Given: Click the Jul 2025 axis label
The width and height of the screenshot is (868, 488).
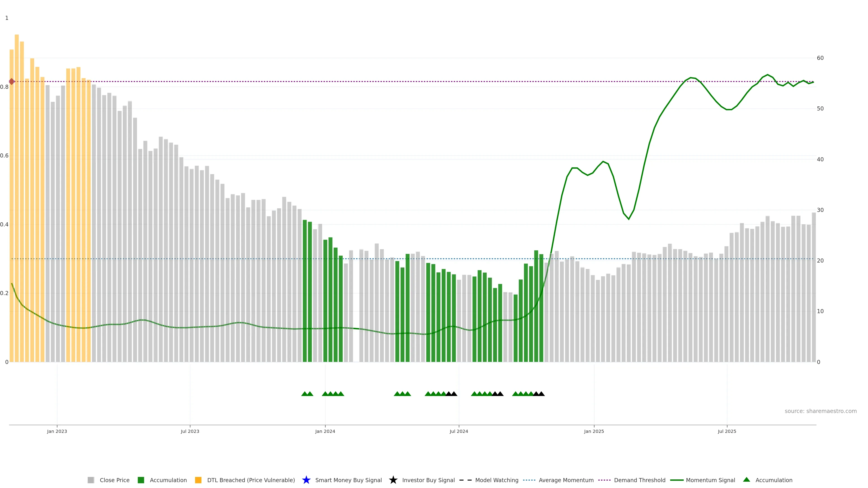Looking at the screenshot, I should click(x=727, y=431).
